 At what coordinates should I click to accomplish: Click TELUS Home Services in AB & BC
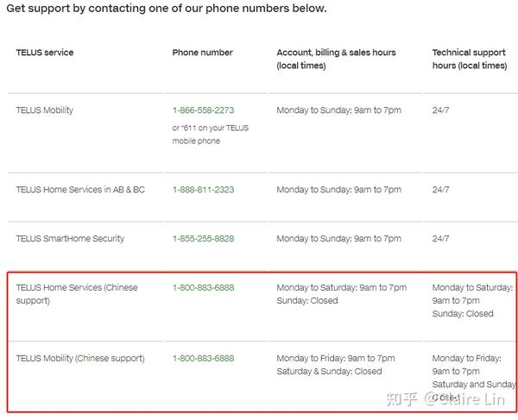point(80,190)
